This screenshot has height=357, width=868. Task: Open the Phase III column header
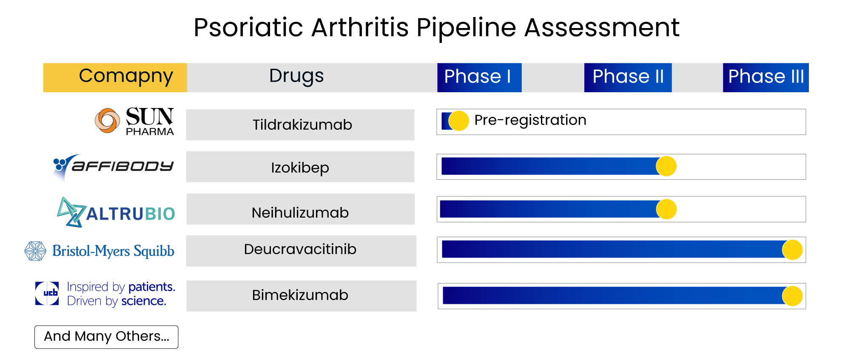(x=766, y=77)
